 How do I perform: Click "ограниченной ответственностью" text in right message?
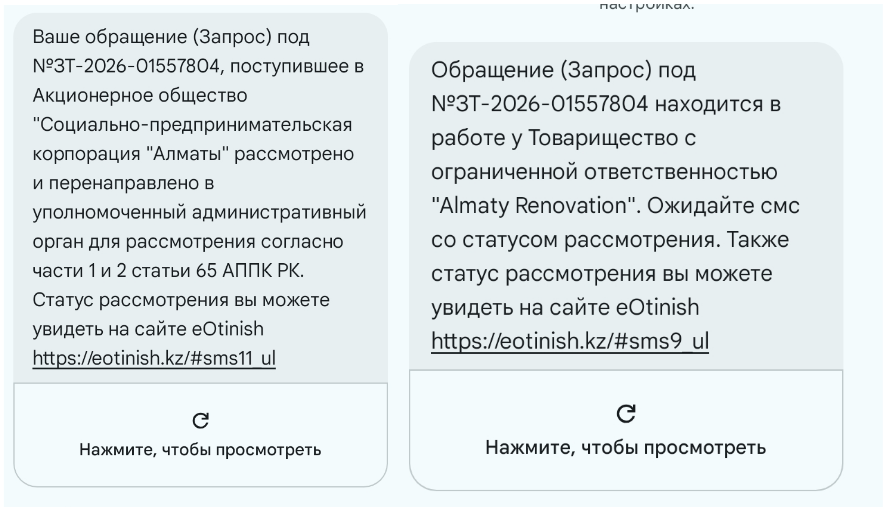[x=603, y=171]
